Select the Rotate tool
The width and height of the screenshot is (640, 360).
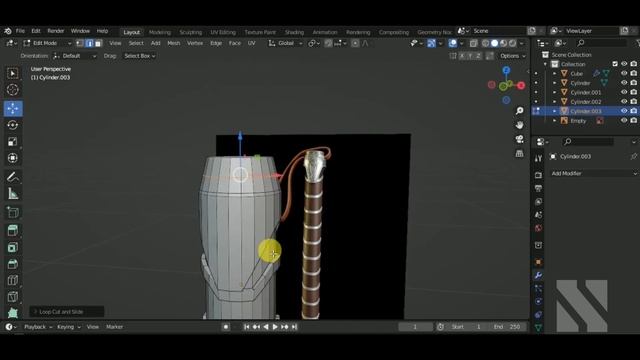13,125
